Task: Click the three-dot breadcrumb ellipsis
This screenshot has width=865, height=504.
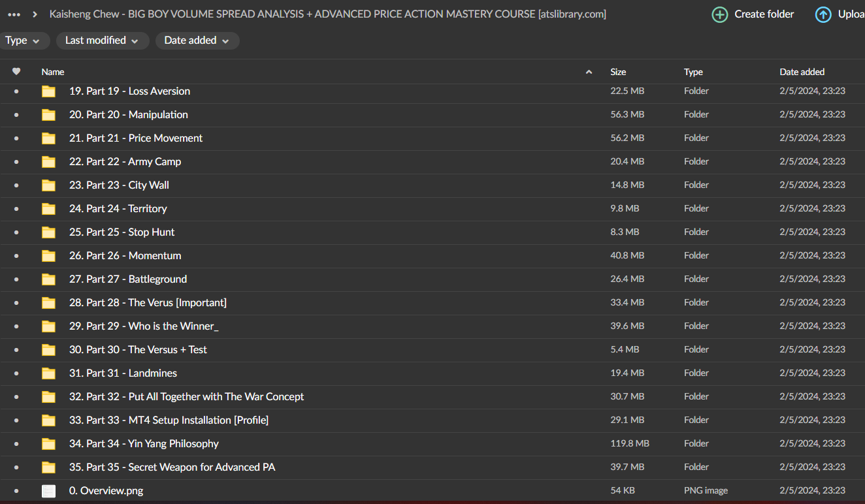Action: 14,14
